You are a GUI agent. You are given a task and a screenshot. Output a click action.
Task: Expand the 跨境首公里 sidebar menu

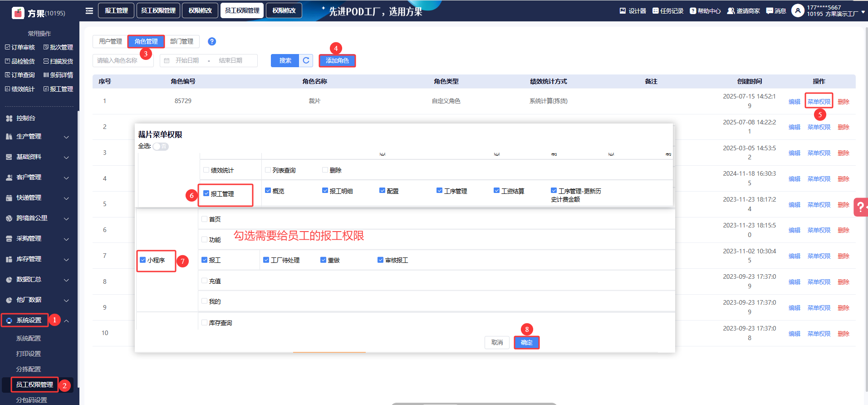[38, 218]
